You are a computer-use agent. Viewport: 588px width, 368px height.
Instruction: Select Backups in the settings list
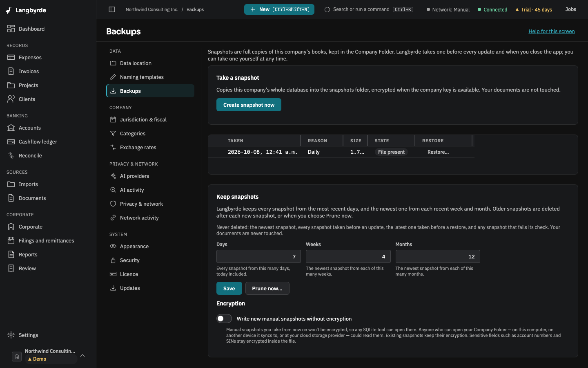click(150, 91)
